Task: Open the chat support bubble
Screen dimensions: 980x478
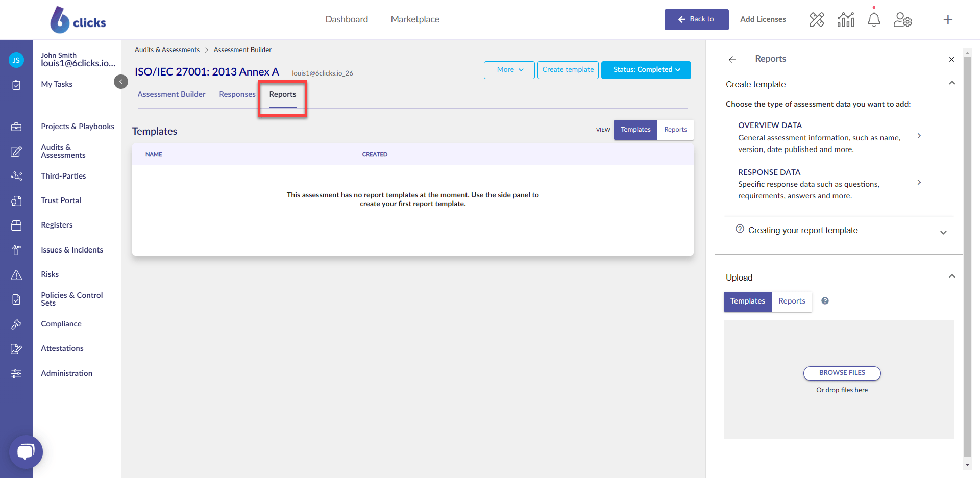Action: (26, 452)
